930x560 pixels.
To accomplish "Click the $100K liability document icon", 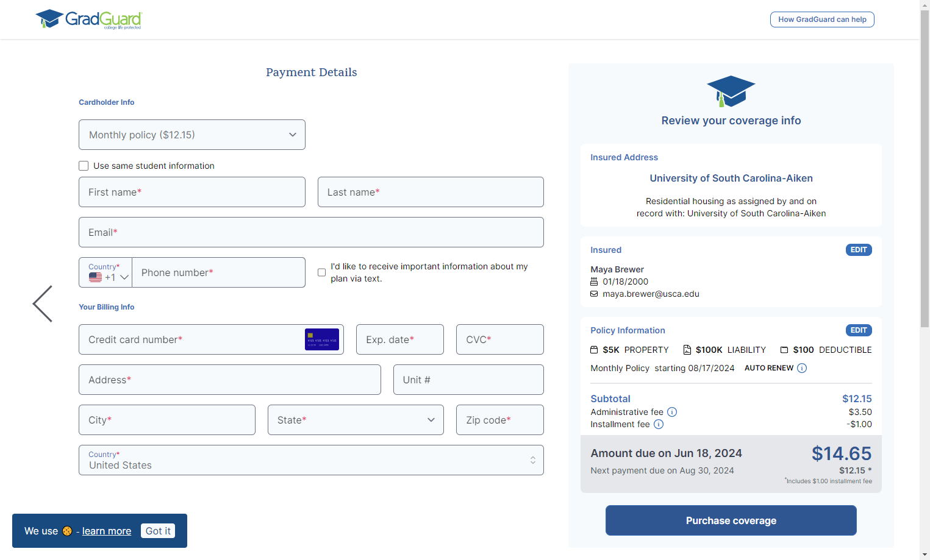I will coord(687,350).
